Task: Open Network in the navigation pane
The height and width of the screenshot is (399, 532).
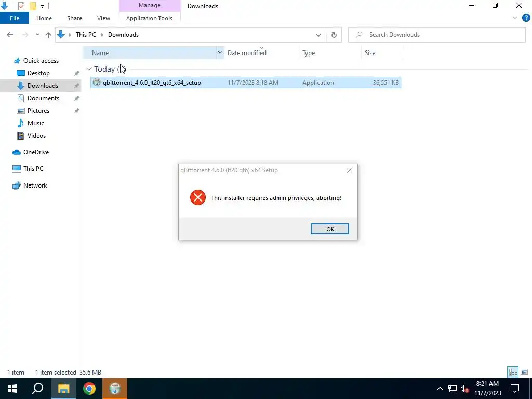Action: click(35, 185)
